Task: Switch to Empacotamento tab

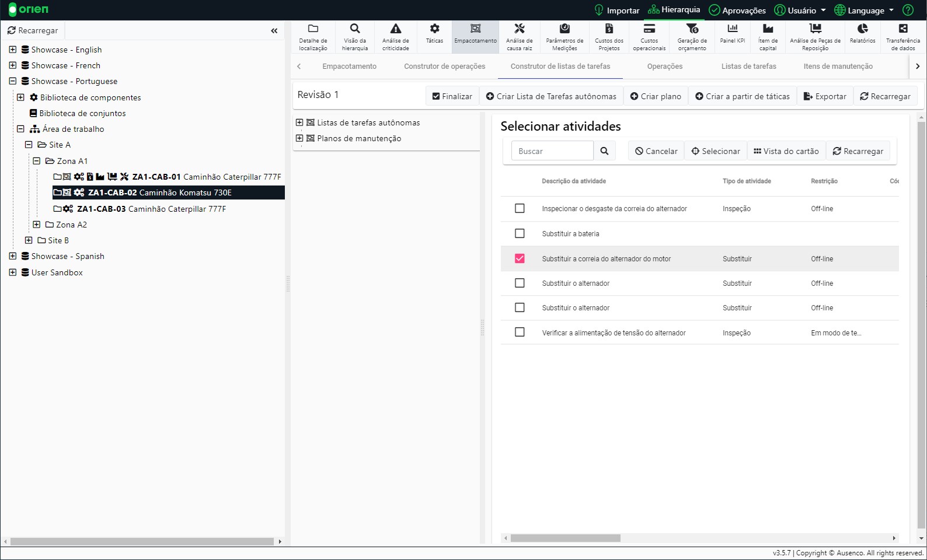Action: (x=349, y=66)
